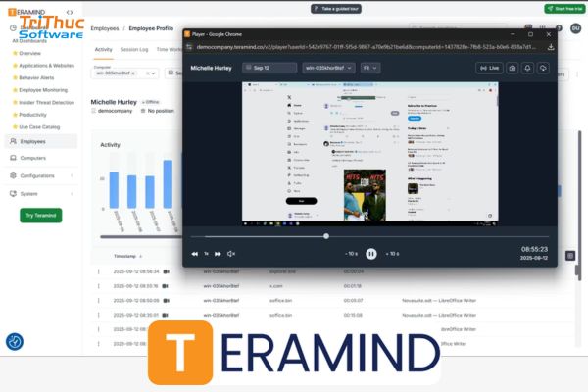The image size is (588, 392).
Task: Open Behavior Alerts in the sidebar
Action: coord(39,77)
